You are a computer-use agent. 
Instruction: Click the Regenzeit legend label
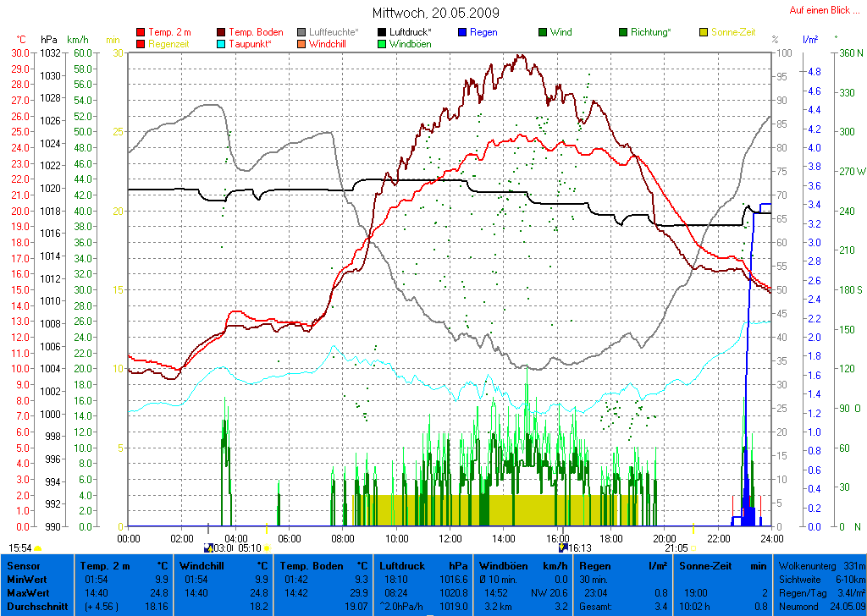pyautogui.click(x=170, y=43)
